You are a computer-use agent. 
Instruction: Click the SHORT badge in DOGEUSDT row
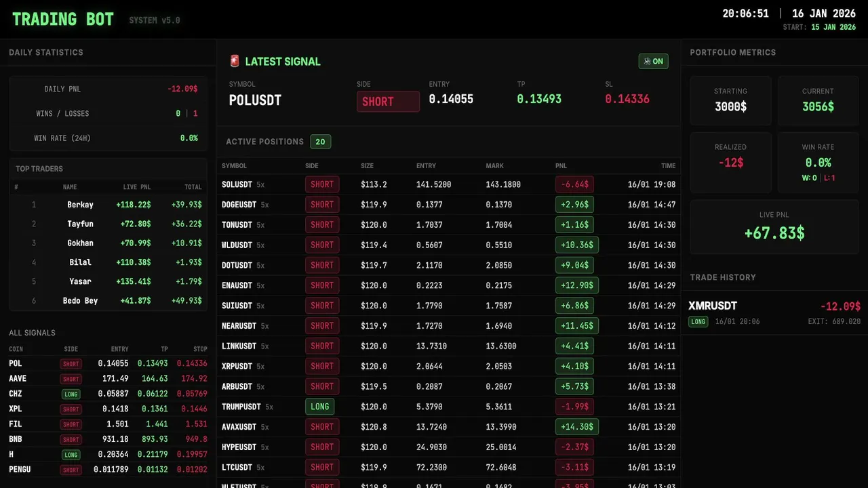tap(322, 205)
